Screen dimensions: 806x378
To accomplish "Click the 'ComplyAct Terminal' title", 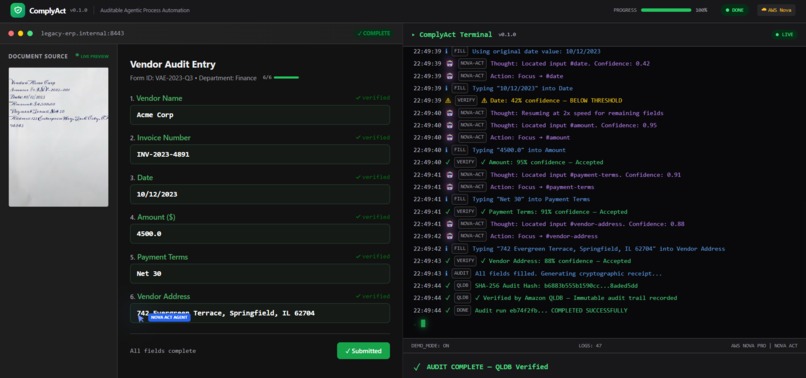I will (x=455, y=34).
